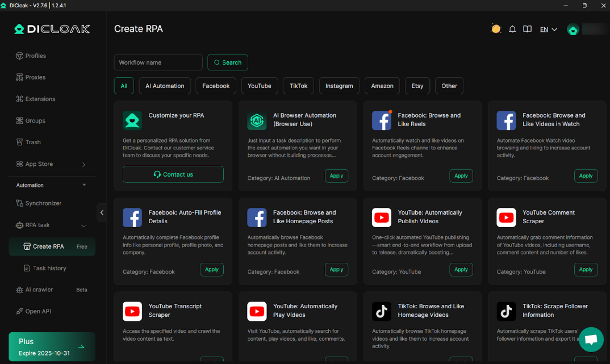Screen dimensions: 610x364
Task: Collapse the sidebar with arrow handle
Action: coord(102,212)
